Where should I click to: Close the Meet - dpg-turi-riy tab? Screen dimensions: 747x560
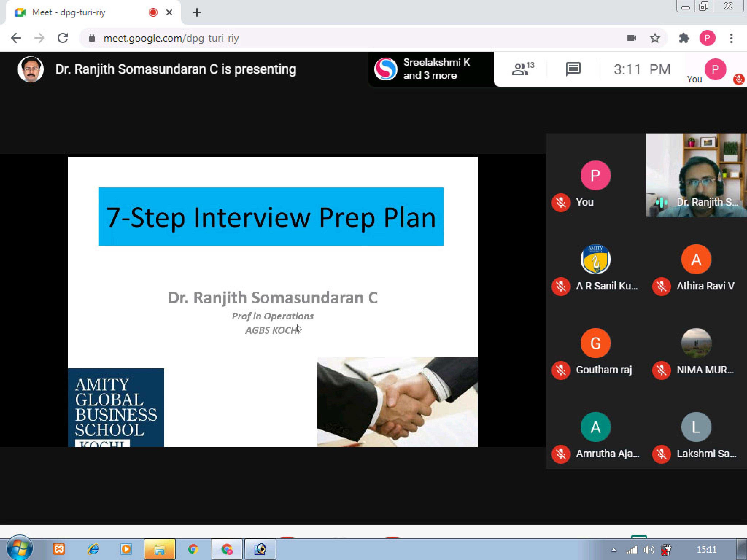click(169, 12)
